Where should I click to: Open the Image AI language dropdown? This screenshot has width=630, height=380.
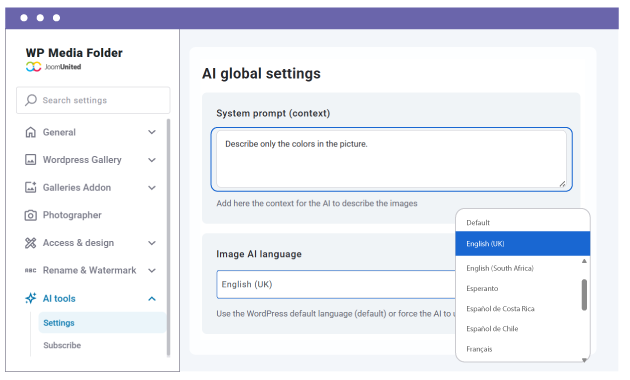tap(336, 284)
